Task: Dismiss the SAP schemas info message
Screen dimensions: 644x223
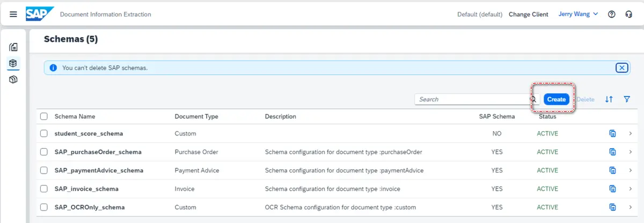Action: tap(621, 68)
